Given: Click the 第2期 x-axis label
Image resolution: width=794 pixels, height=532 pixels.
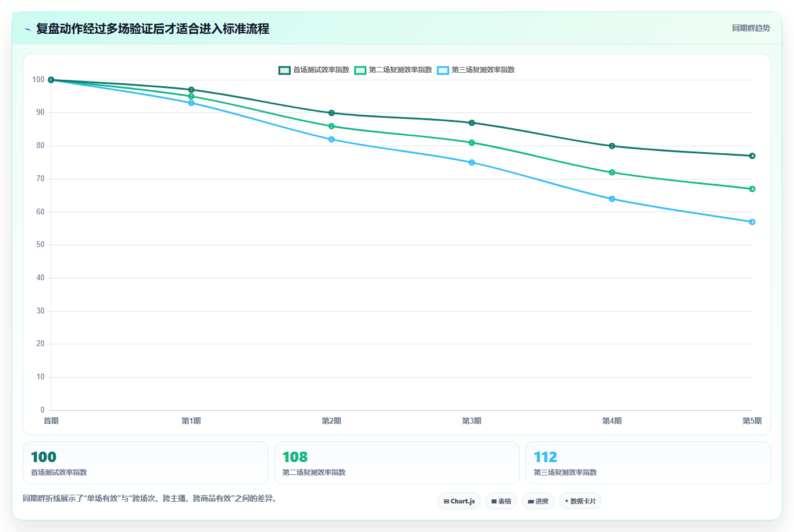Looking at the screenshot, I should click(x=331, y=421).
